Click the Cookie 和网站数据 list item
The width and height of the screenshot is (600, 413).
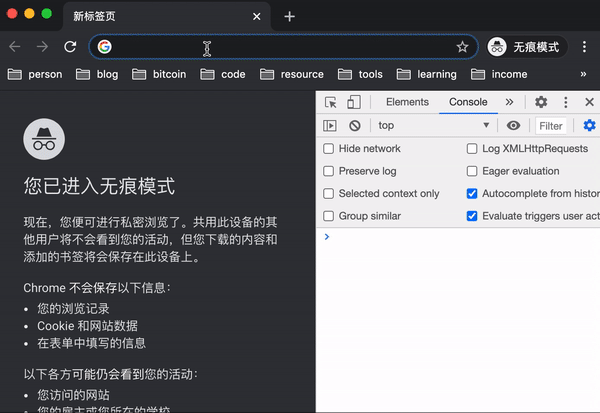[87, 326]
